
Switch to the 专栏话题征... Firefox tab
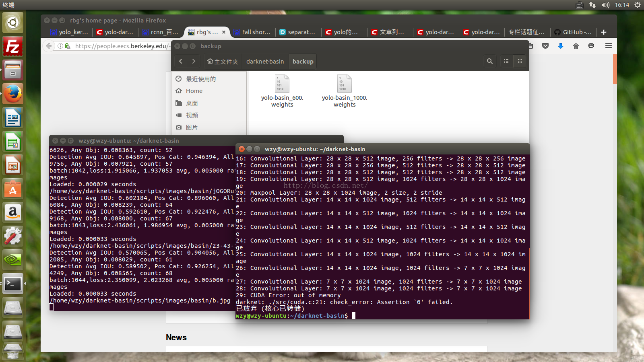point(527,32)
